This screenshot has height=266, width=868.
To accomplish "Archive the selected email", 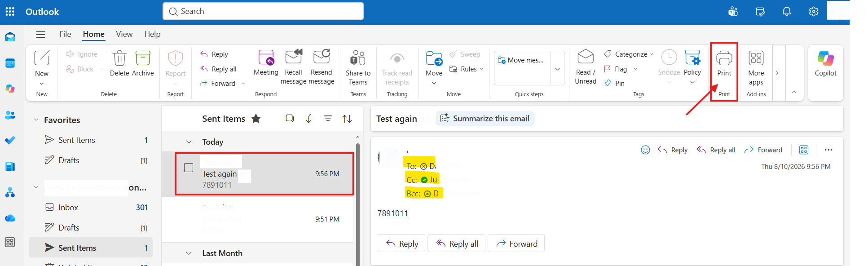I will point(143,63).
